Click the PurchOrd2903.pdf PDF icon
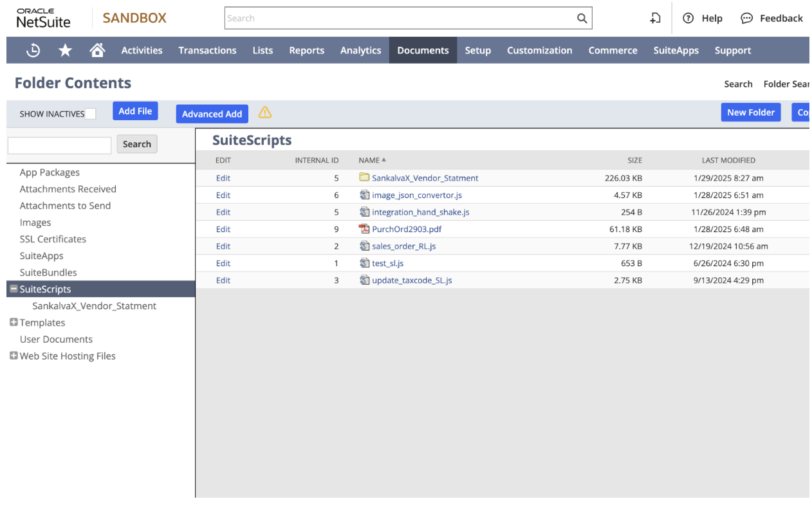The height and width of the screenshot is (508, 812). coord(364,229)
